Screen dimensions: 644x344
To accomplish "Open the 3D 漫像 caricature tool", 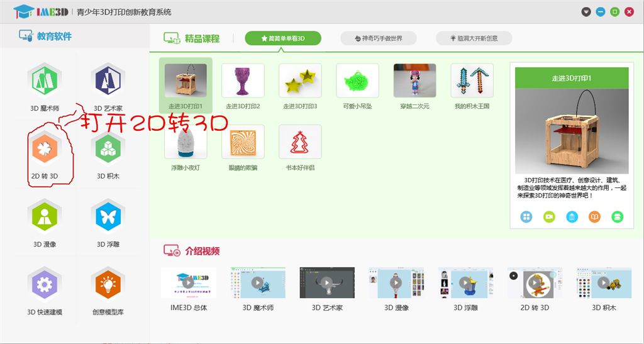I will 44,217.
